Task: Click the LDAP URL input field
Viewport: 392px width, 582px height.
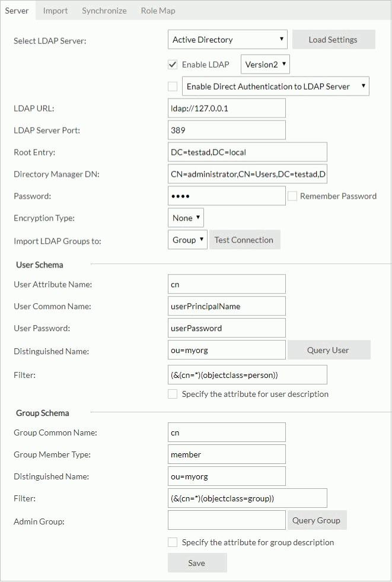Action: click(225, 108)
